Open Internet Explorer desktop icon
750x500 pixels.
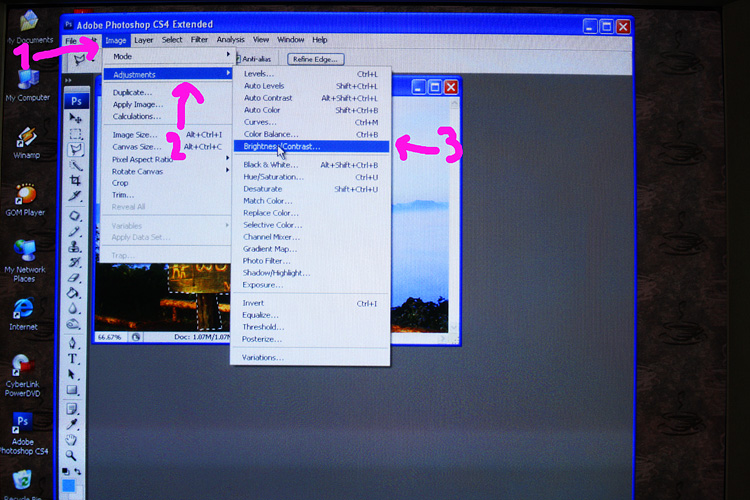23,314
